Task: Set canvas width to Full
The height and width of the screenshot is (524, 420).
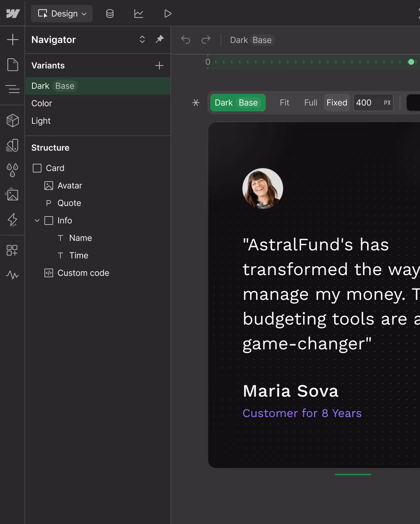Action: click(x=311, y=103)
